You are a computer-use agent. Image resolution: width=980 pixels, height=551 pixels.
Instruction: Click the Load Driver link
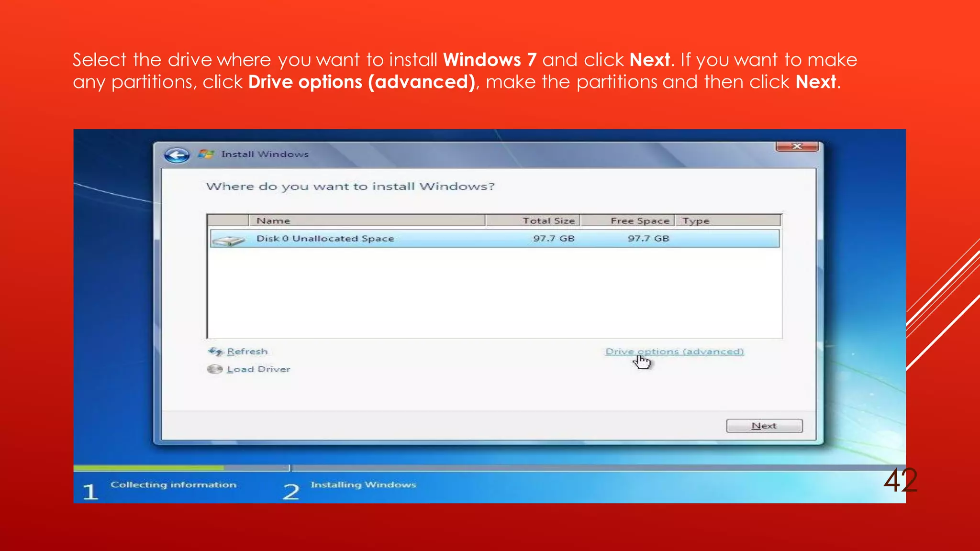258,369
